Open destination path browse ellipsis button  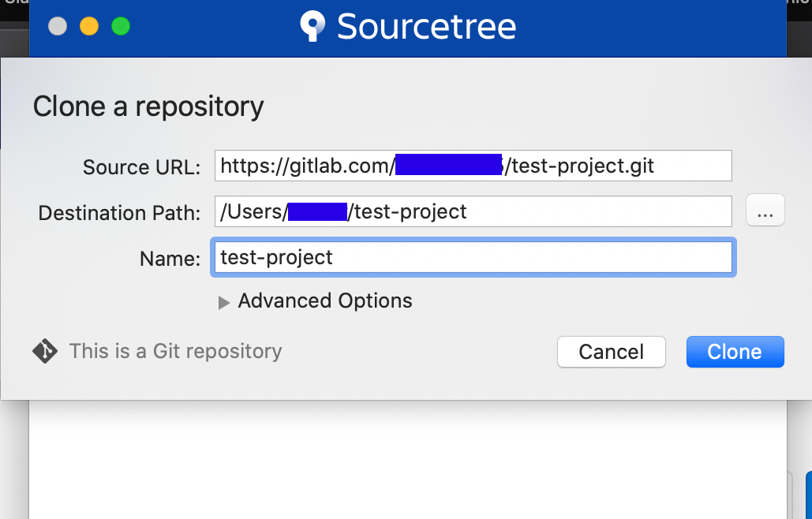765,211
